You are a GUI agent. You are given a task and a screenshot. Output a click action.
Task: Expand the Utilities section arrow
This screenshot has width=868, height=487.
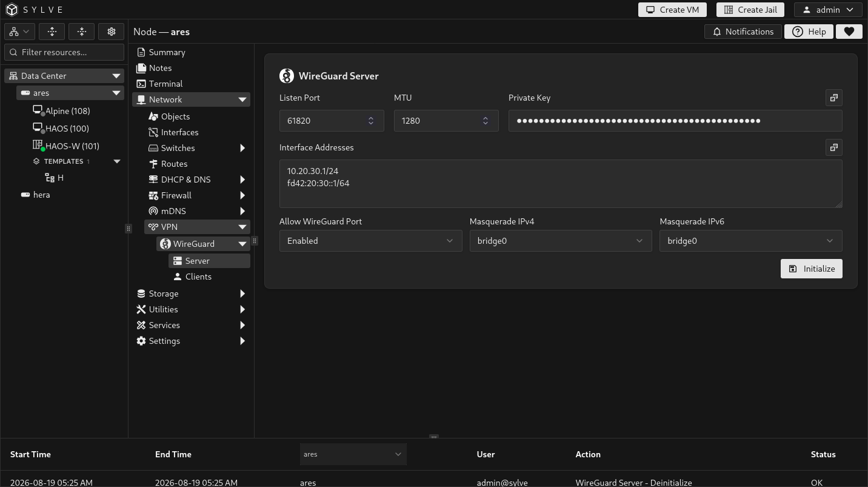point(242,309)
